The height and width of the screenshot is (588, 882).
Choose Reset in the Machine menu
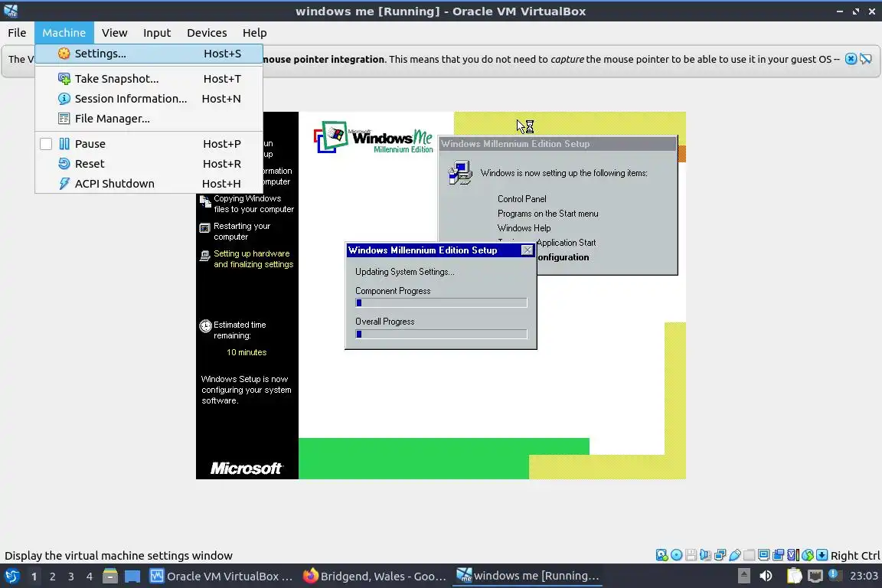tap(149, 164)
